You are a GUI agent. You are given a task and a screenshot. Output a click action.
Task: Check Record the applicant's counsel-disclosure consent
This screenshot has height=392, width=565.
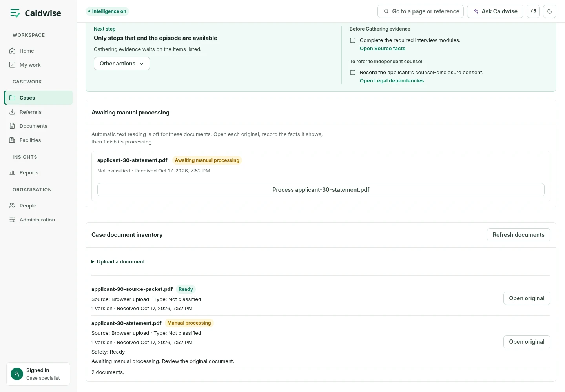(x=353, y=73)
